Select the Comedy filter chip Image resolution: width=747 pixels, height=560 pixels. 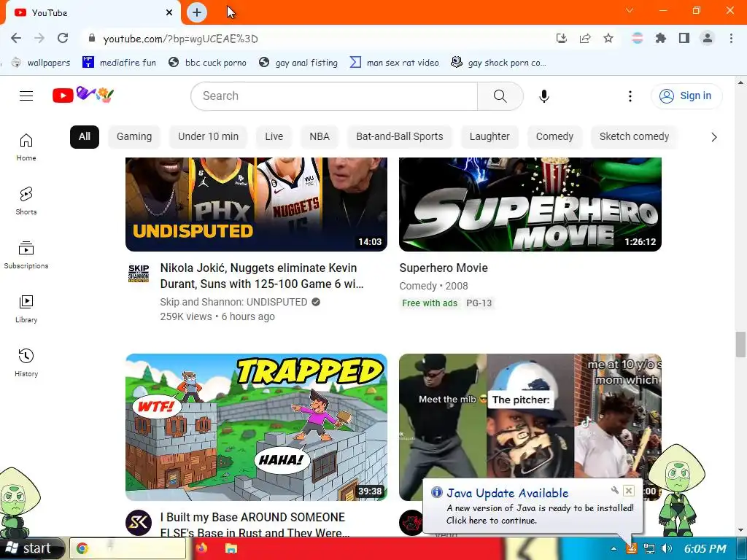554,136
